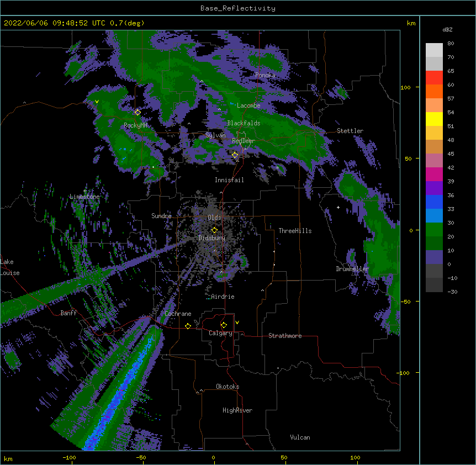The width and height of the screenshot is (476, 465).
Task: Click the yellow V marker northwest of RockyMH
Action: 97,102
